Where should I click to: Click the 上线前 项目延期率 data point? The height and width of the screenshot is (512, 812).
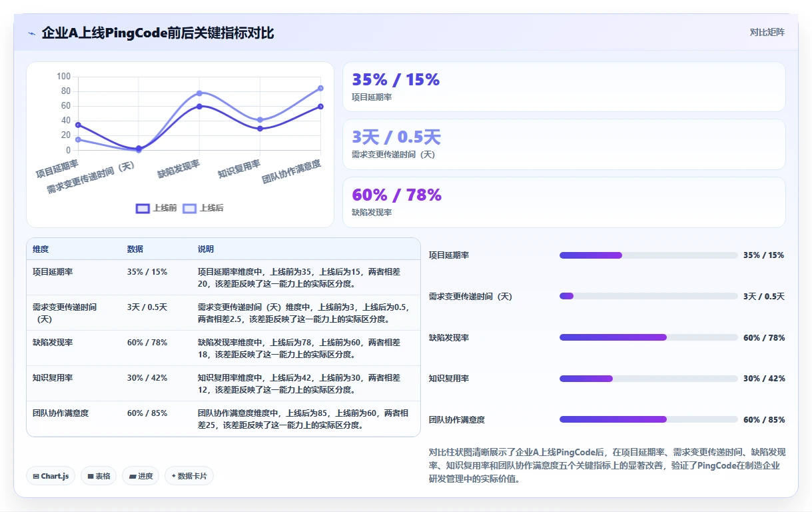click(78, 125)
